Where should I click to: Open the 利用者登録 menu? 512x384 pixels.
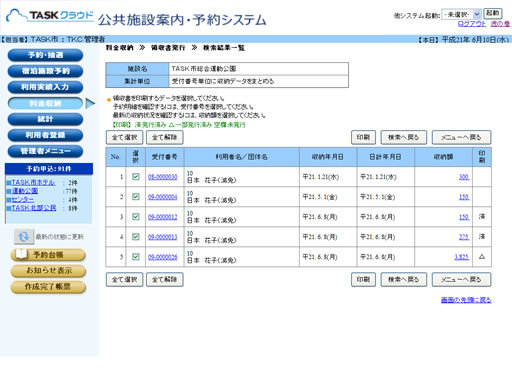coord(45,135)
